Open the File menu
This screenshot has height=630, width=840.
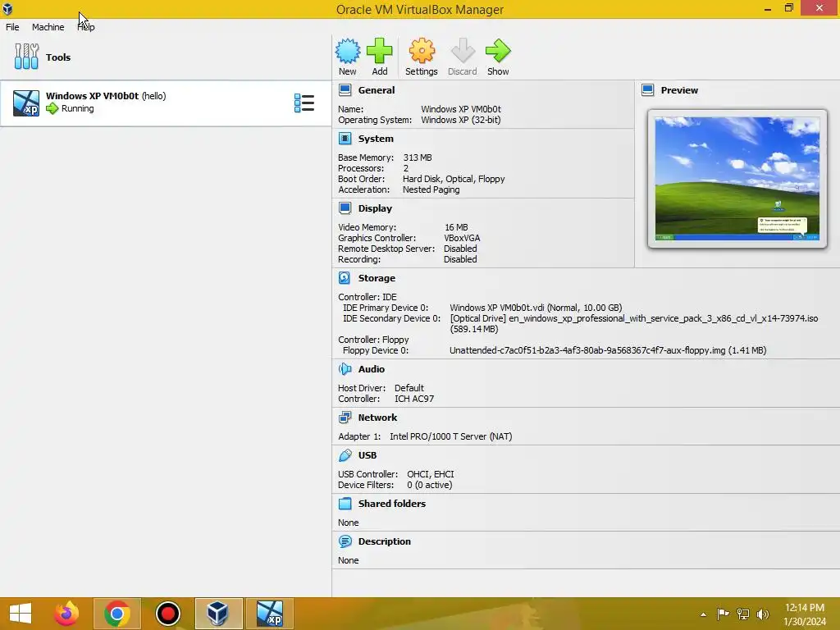[12, 27]
